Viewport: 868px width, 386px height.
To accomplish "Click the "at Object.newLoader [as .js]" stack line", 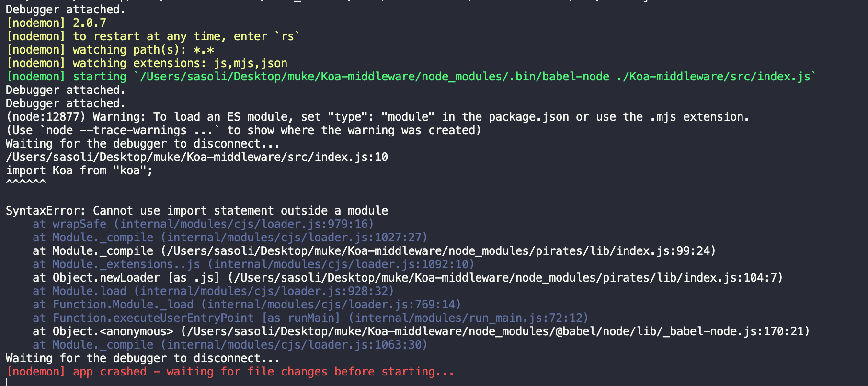I will click(408, 278).
